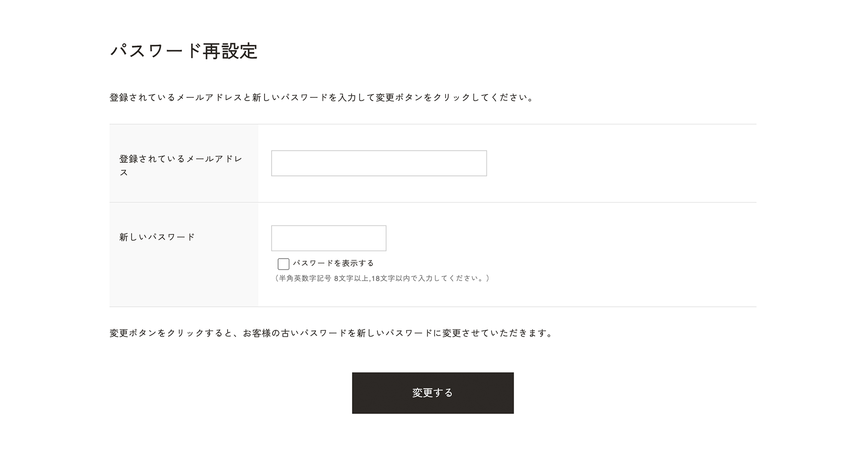Click the 8文字以上,18文字以内 requirement note
868x457 pixels.
(x=381, y=278)
